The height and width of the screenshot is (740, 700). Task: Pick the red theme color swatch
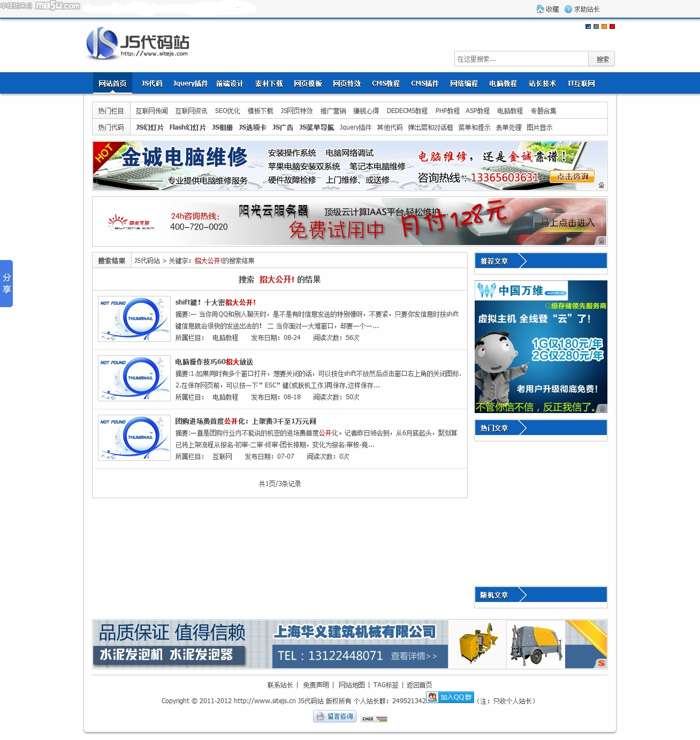tap(612, 26)
